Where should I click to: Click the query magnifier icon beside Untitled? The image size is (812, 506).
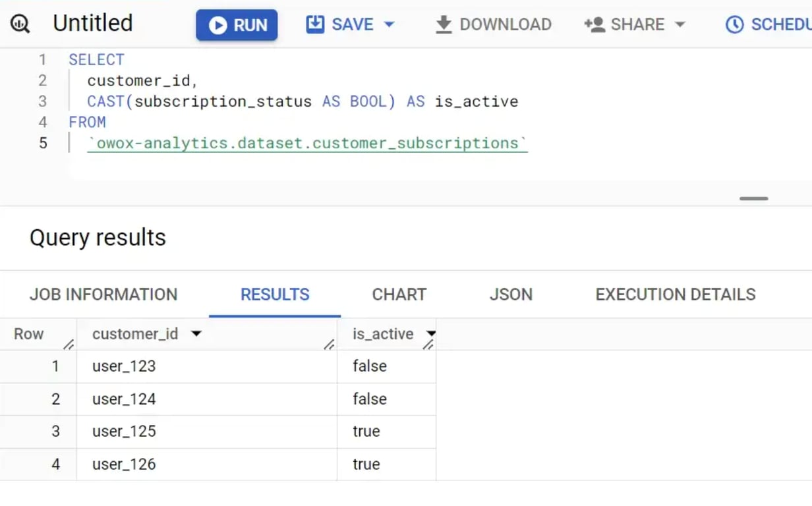[x=20, y=24]
